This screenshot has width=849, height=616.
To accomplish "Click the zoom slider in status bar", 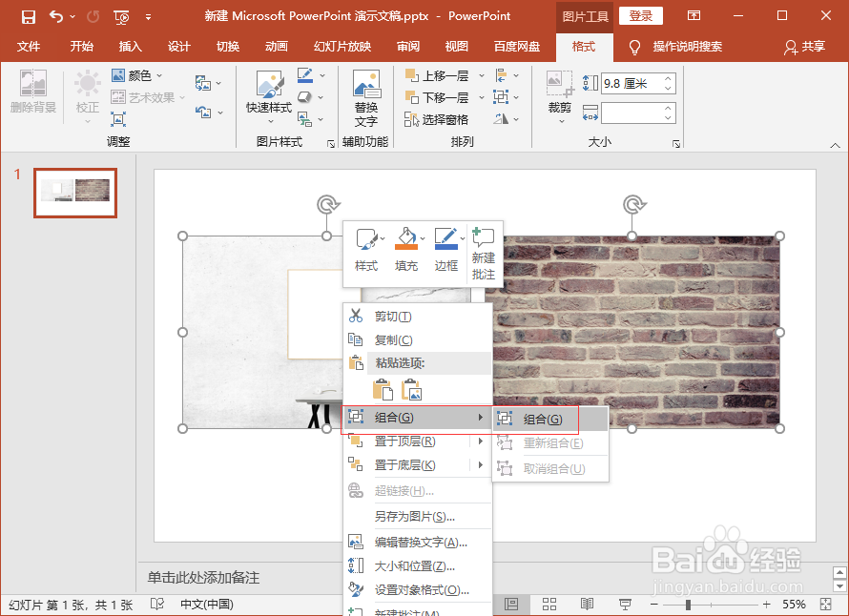I will 710,605.
